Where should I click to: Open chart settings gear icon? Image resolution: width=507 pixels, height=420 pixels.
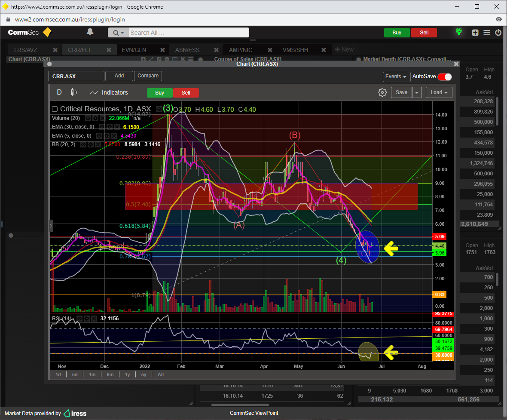(x=382, y=92)
